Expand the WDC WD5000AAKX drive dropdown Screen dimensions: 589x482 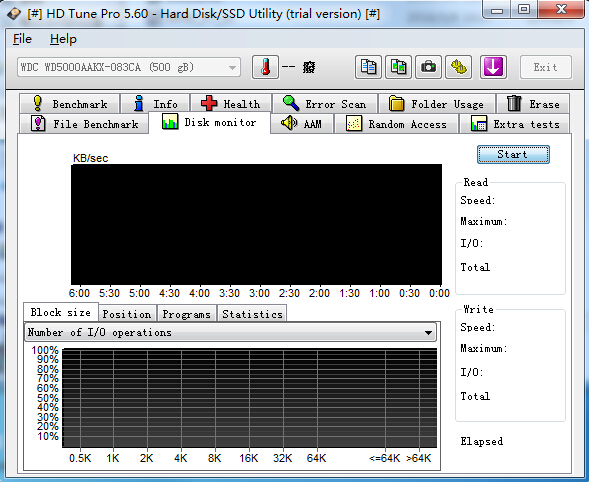pyautogui.click(x=129, y=67)
